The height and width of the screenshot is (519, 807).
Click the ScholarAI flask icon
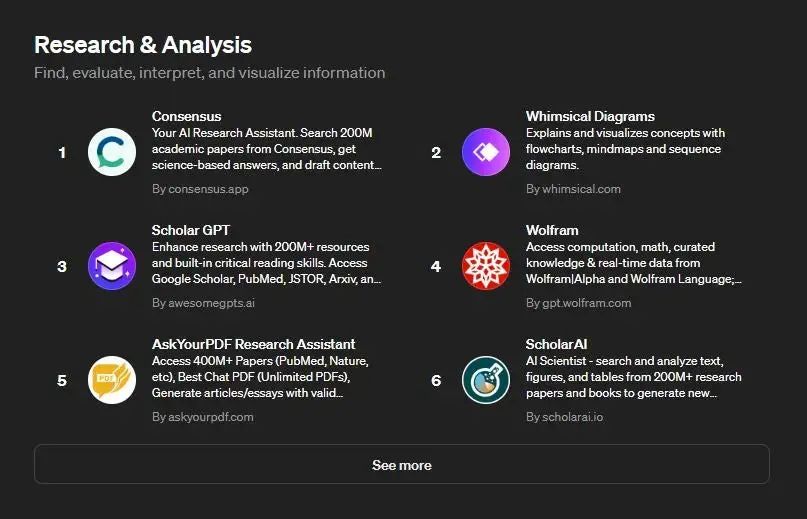(x=486, y=380)
